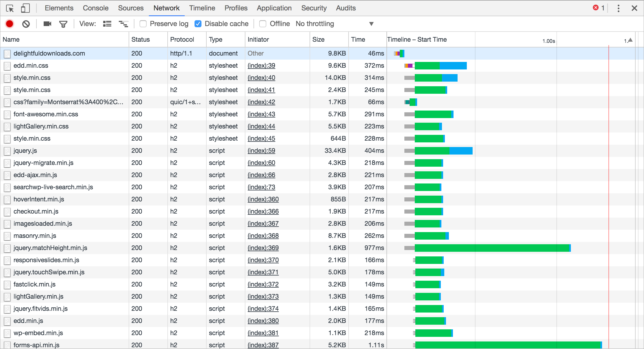Click the list view icon in View options
The image size is (644, 349).
pos(107,24)
